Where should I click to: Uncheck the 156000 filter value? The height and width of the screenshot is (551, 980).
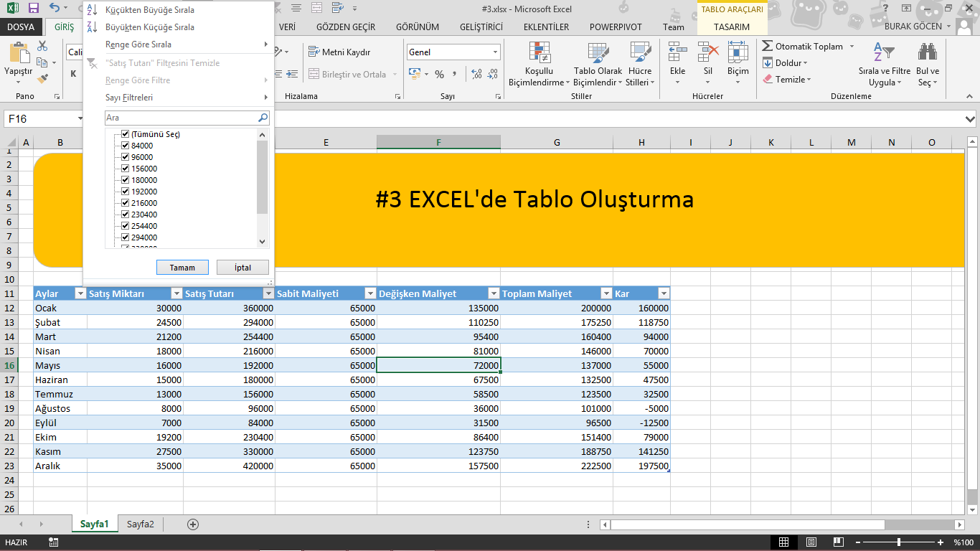pyautogui.click(x=125, y=168)
